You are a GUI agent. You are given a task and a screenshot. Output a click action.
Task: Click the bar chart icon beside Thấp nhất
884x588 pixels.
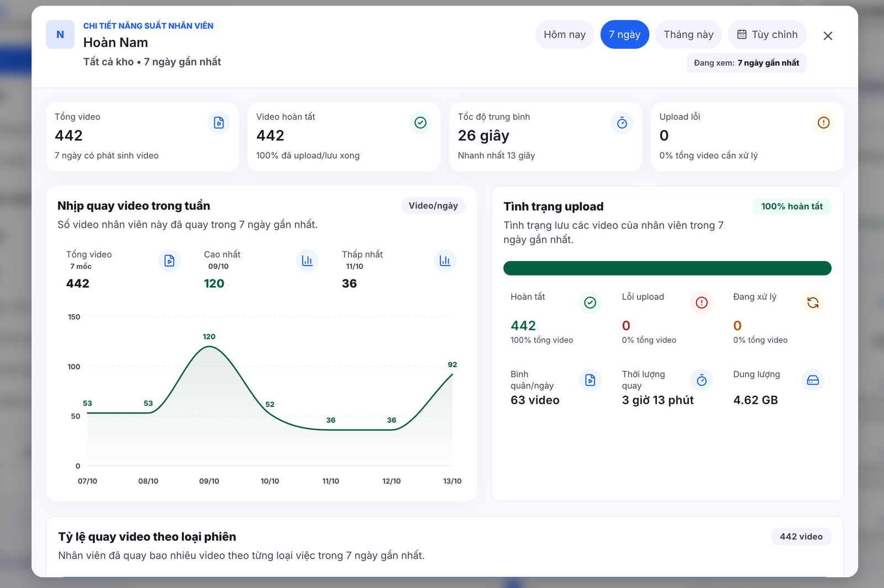[445, 261]
